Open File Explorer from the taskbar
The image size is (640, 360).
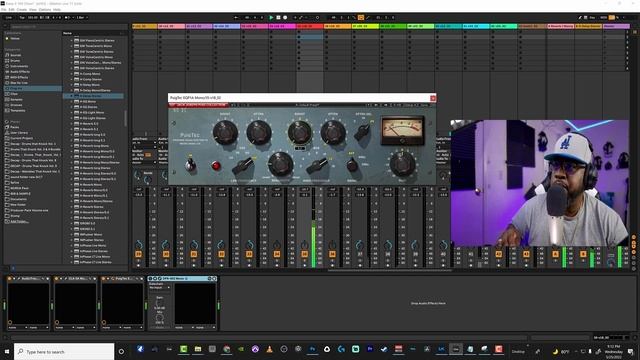198,349
